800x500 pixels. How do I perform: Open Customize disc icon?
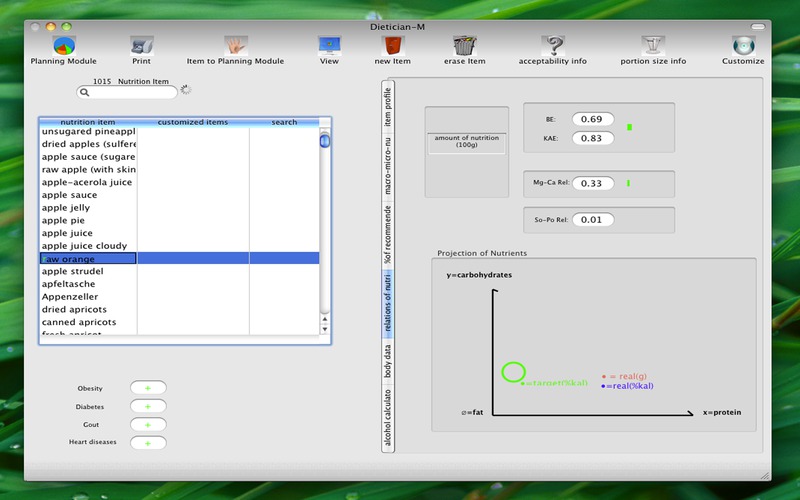[x=743, y=46]
